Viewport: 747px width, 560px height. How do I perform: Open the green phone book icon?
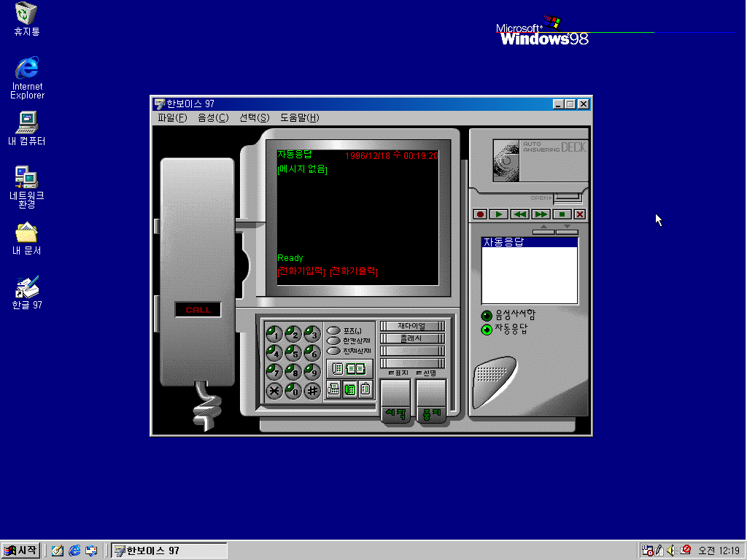355,368
